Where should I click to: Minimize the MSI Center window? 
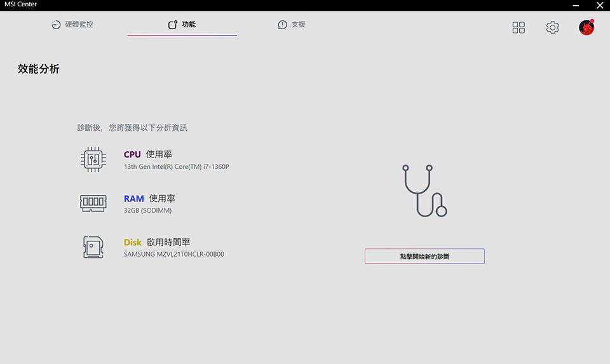point(576,6)
